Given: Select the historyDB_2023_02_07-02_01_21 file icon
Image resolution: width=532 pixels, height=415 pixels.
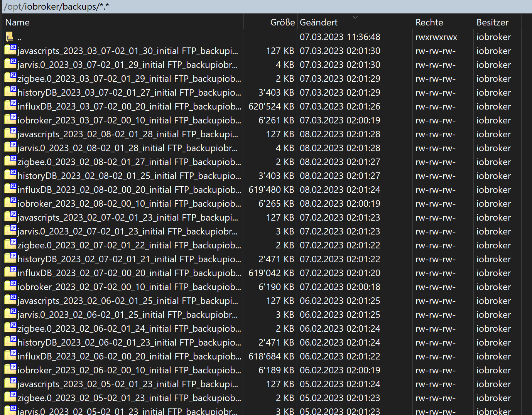Looking at the screenshot, I should pos(10,258).
